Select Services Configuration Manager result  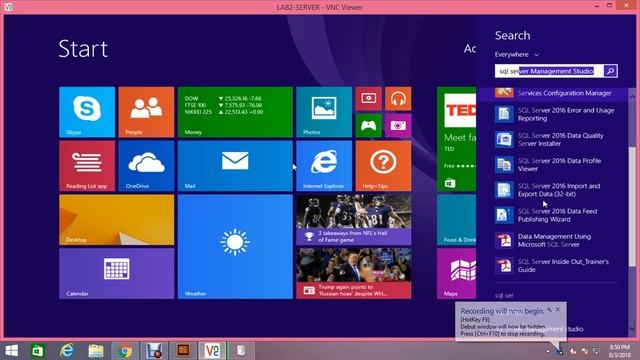[x=553, y=93]
